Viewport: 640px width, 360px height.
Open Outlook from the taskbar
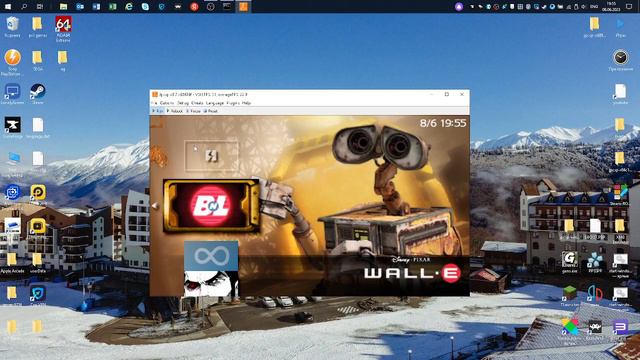pos(80,7)
